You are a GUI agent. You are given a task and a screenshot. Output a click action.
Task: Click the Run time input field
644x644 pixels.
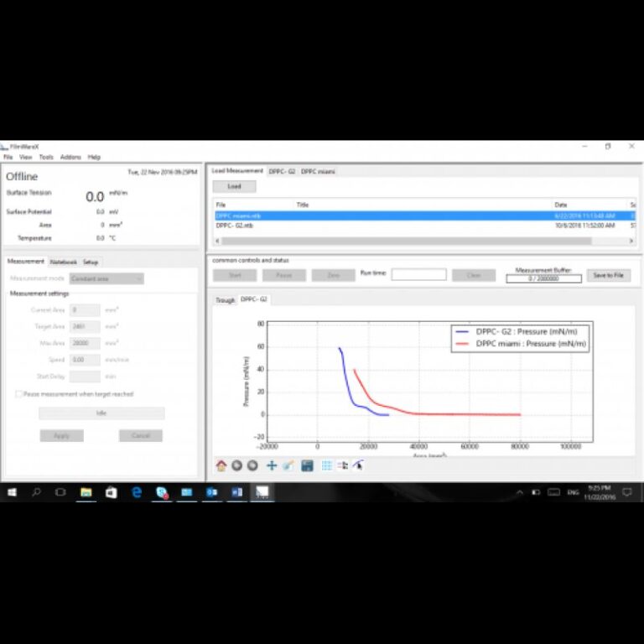(418, 275)
